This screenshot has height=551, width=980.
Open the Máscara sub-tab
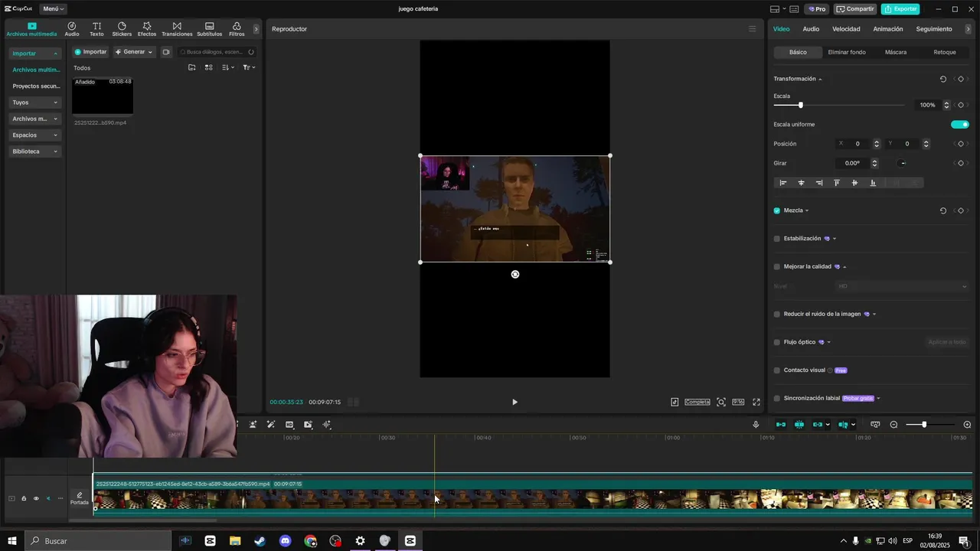(x=896, y=52)
